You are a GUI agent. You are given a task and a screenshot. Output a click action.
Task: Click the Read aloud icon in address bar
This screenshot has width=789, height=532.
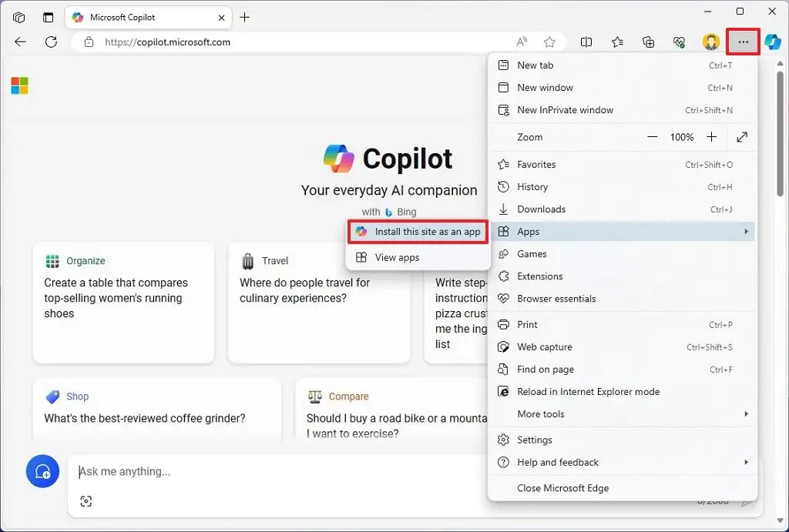(x=522, y=42)
